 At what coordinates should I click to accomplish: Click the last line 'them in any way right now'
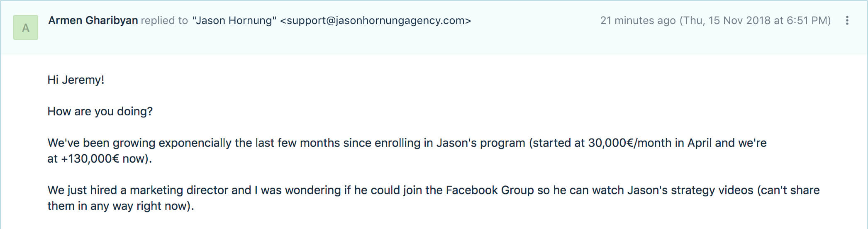pos(120,206)
